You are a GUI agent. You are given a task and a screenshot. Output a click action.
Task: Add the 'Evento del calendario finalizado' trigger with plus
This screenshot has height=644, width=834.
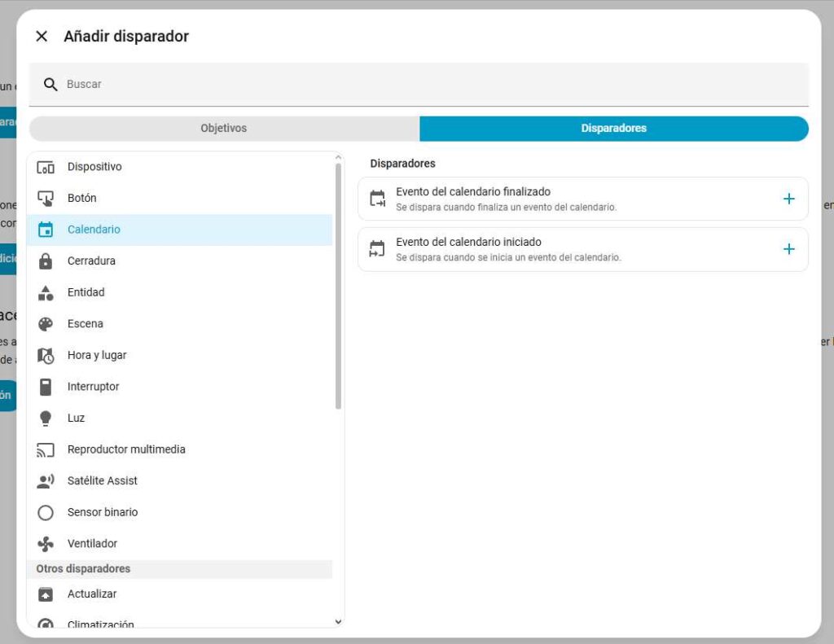788,199
